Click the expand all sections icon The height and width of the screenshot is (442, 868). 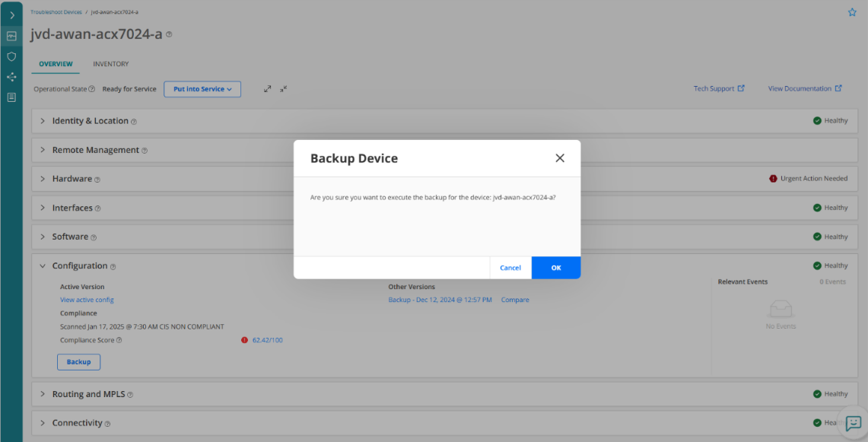pos(268,89)
